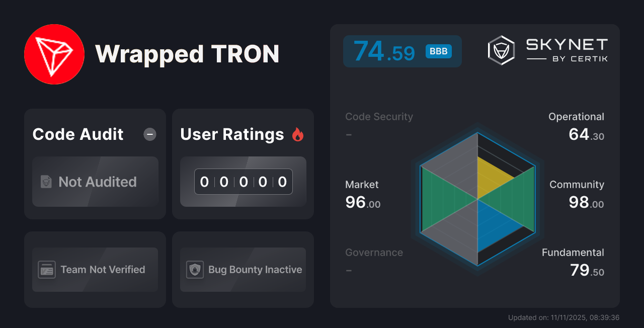
Task: Toggle the Team Not Verified indicator
Action: [x=95, y=270]
